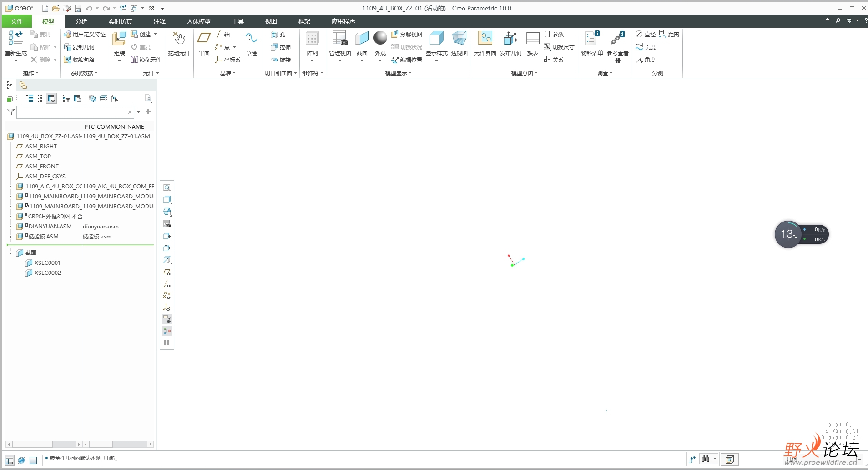Open the 文件 file menu
The height and width of the screenshot is (470, 868).
[17, 21]
